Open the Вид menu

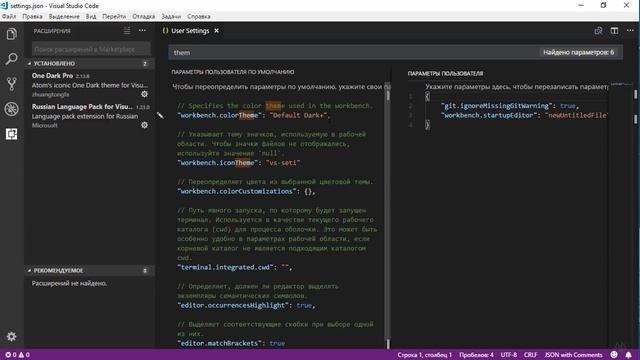tap(91, 17)
